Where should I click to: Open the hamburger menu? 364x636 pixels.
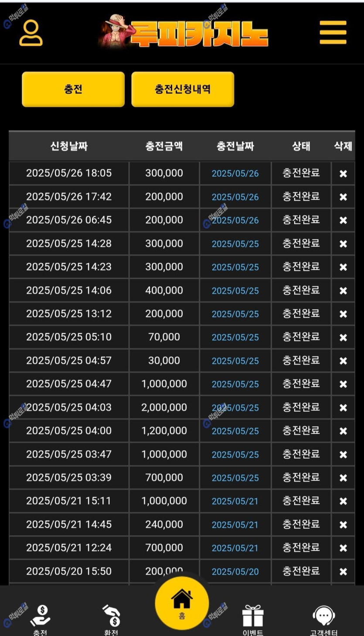pyautogui.click(x=333, y=33)
